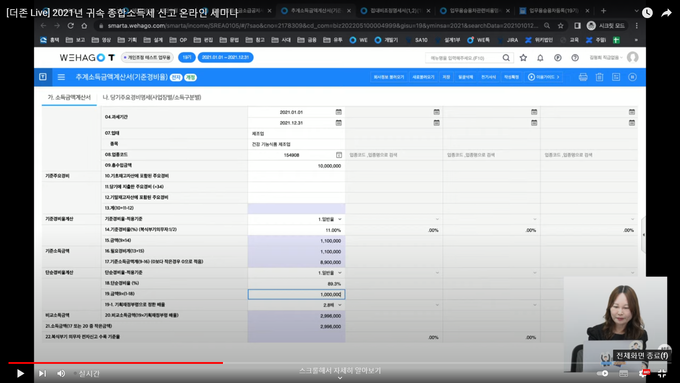The image size is (680, 383).
Task: Open watch later clock icon
Action: (647, 13)
